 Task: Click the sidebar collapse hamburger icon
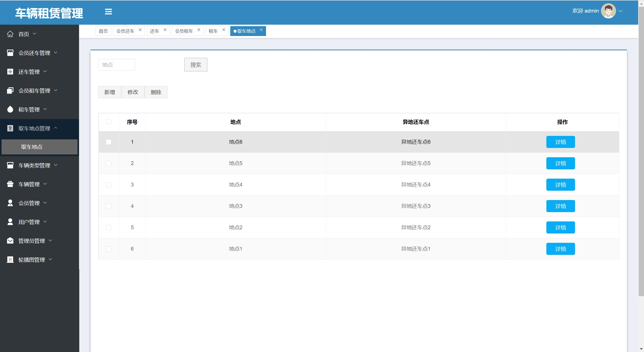coord(108,12)
